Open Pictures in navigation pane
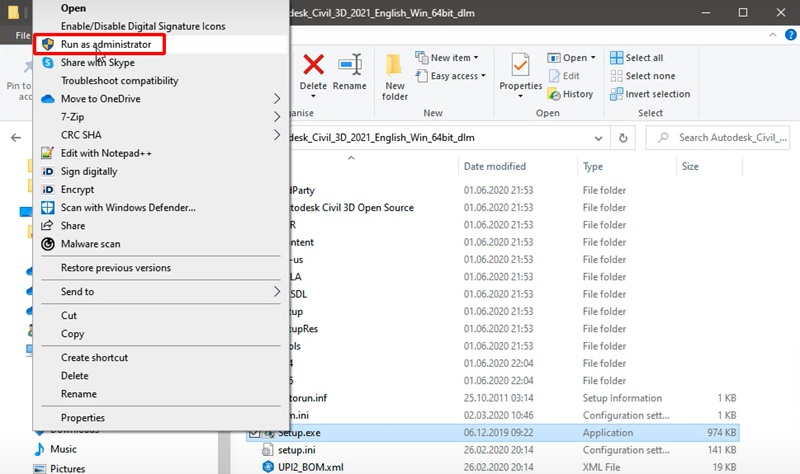 coord(67,468)
